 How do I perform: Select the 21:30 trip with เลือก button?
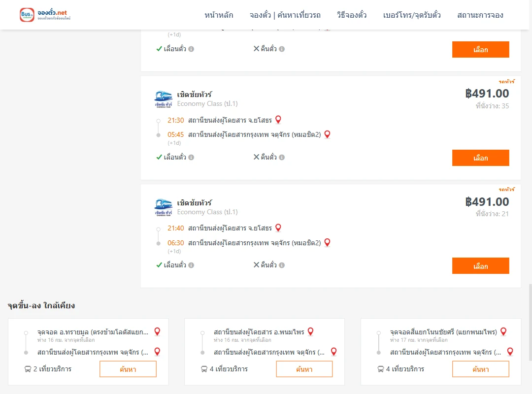480,158
